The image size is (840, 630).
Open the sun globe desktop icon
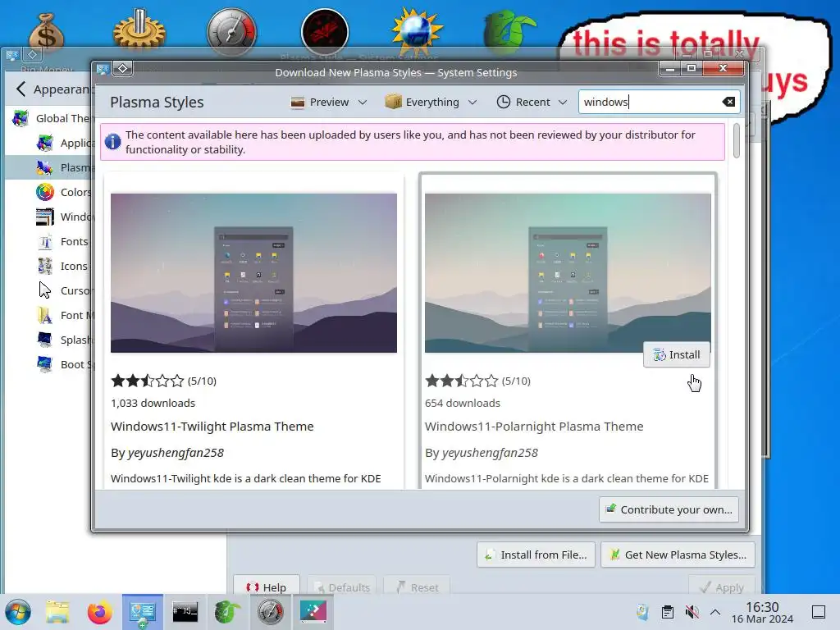[418, 32]
